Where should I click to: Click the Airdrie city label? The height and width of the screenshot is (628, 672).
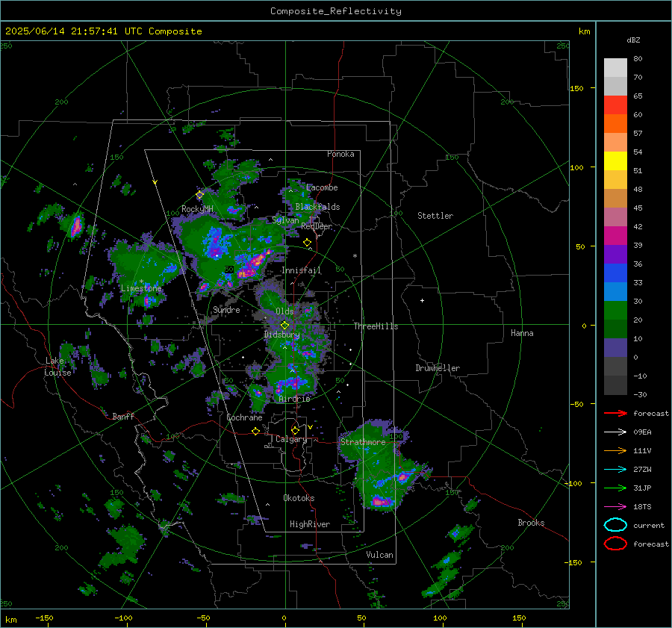click(294, 399)
